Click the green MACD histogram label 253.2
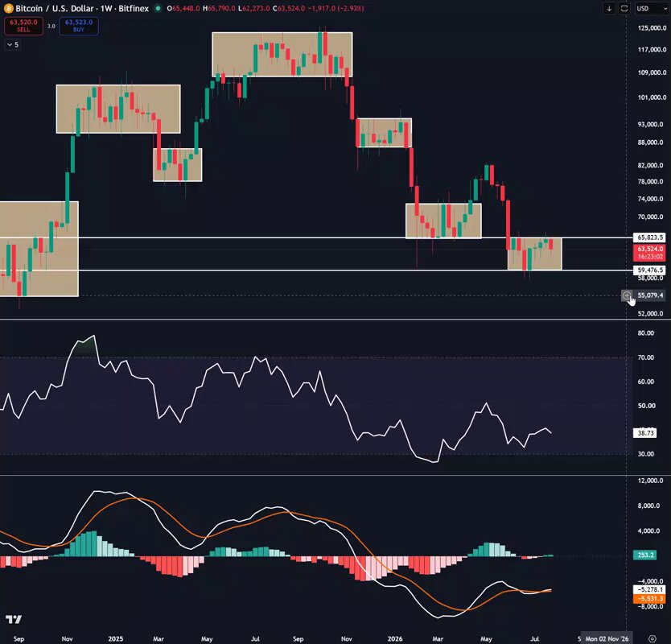The height and width of the screenshot is (644, 671). click(645, 555)
